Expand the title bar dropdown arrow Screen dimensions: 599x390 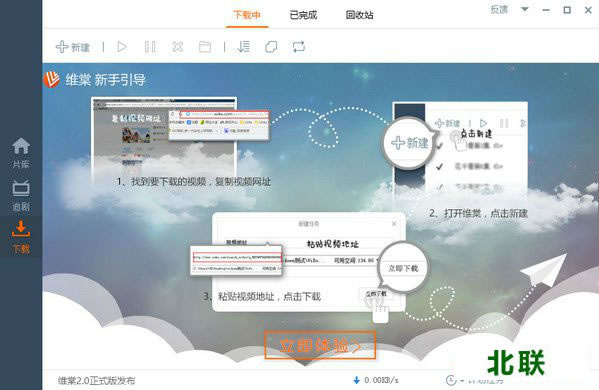[525, 9]
